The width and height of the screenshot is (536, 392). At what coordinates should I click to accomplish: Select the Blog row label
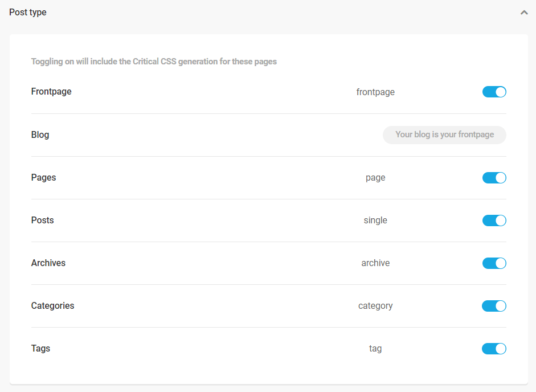[x=40, y=134]
